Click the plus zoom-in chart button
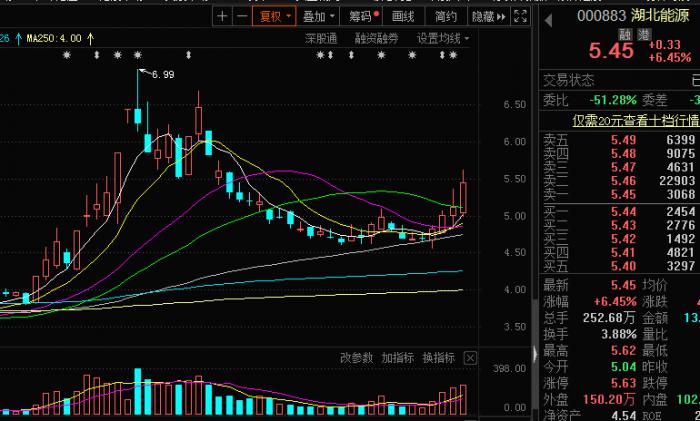This screenshot has width=700, height=421. point(222,16)
